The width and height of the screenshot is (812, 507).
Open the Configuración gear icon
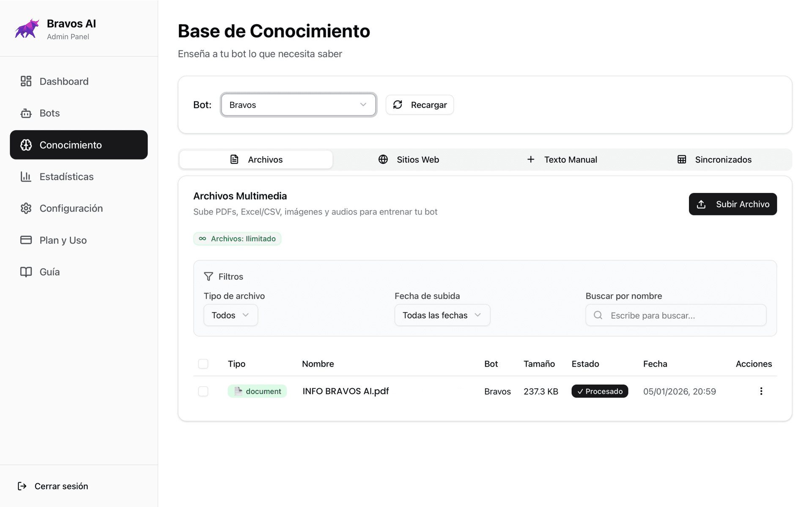(x=26, y=208)
